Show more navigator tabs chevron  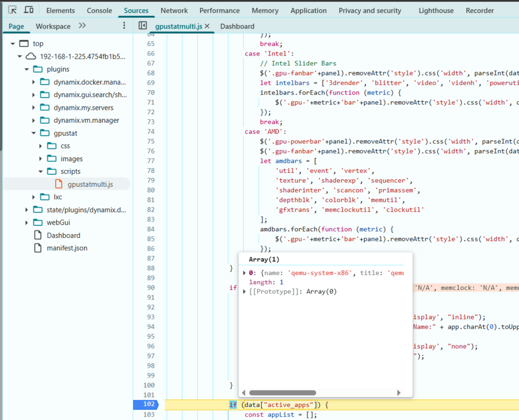click(x=82, y=26)
